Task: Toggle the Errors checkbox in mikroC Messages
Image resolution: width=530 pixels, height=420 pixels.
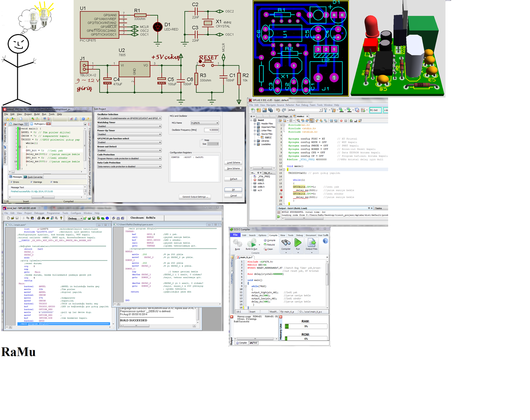Action: point(11,182)
